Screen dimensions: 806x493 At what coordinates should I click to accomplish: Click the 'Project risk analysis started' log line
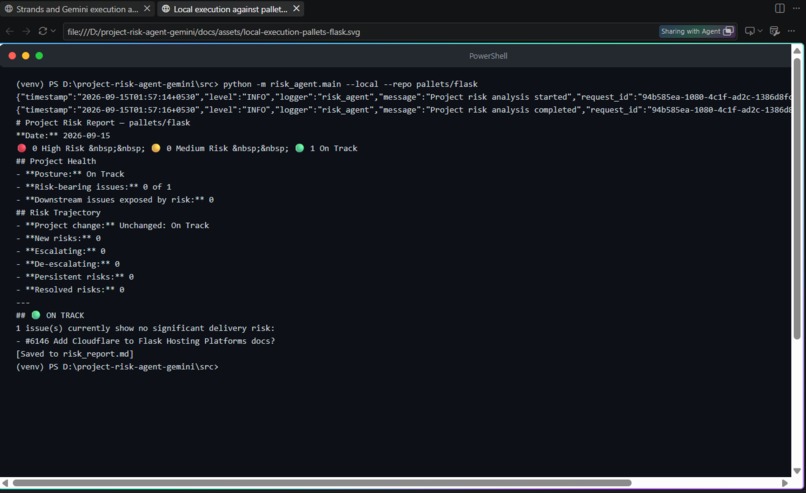point(404,97)
